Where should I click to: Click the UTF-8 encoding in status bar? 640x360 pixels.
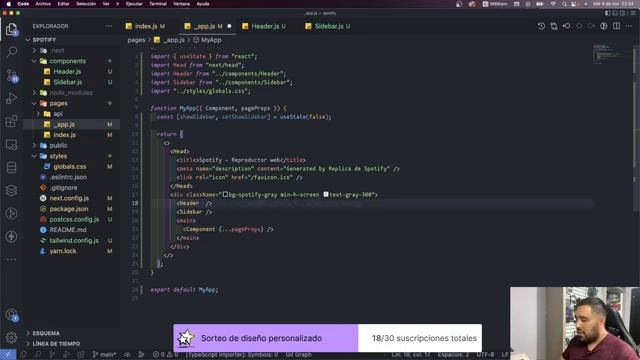pyautogui.click(x=485, y=355)
